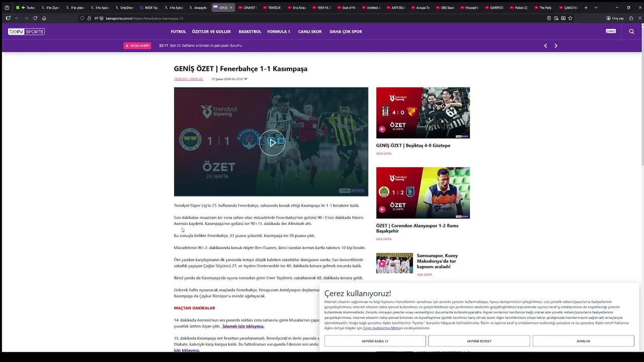The image size is (644, 362).
Task: Select FORMULA 1 in navigation bar
Action: coord(279,32)
